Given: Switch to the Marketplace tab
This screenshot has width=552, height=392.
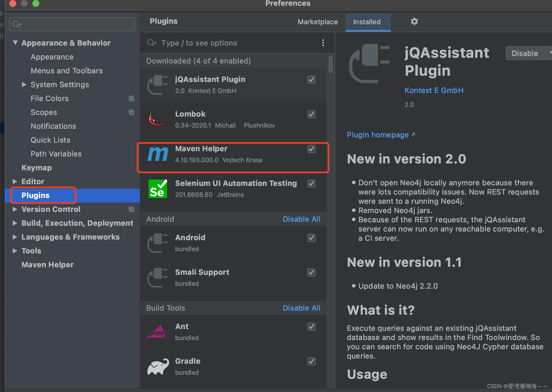Looking at the screenshot, I should [318, 22].
